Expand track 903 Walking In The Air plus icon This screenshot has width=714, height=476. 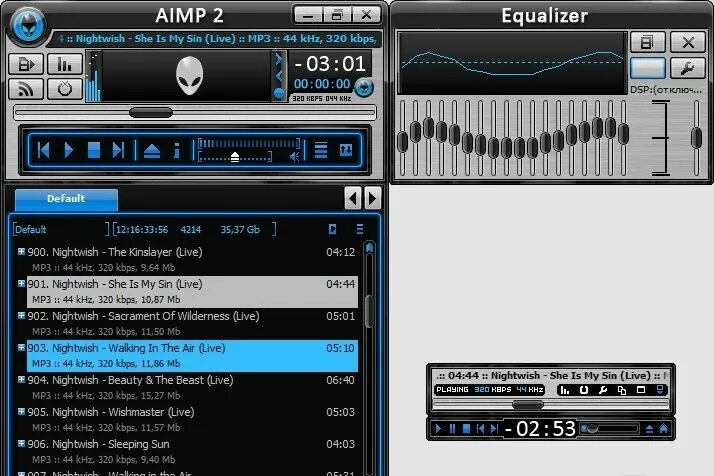coord(21,347)
